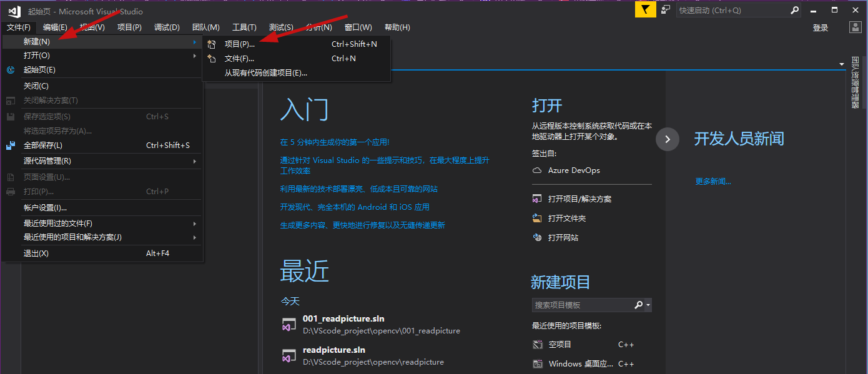Click the solution icon for readpicture.sln
The height and width of the screenshot is (374, 868).
click(289, 356)
